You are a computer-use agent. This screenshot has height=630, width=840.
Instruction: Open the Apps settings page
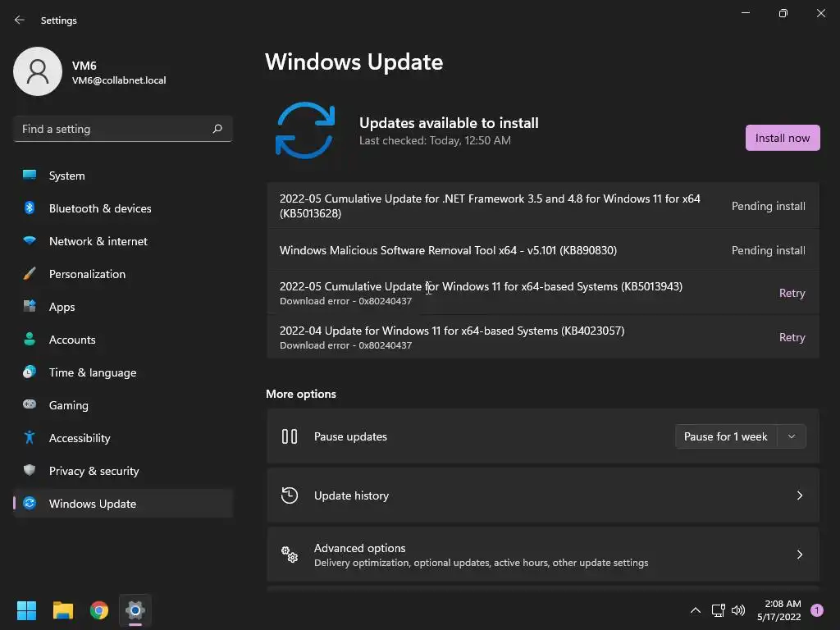(x=123, y=307)
